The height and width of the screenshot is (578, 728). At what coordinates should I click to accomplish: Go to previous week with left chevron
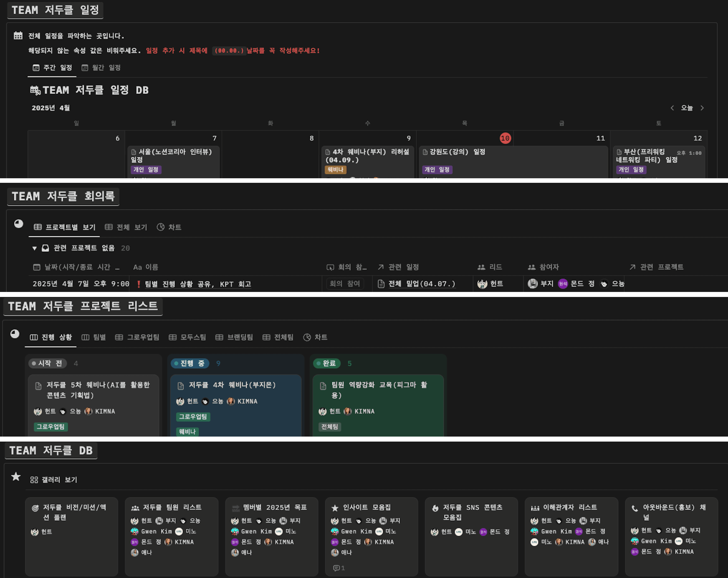672,108
